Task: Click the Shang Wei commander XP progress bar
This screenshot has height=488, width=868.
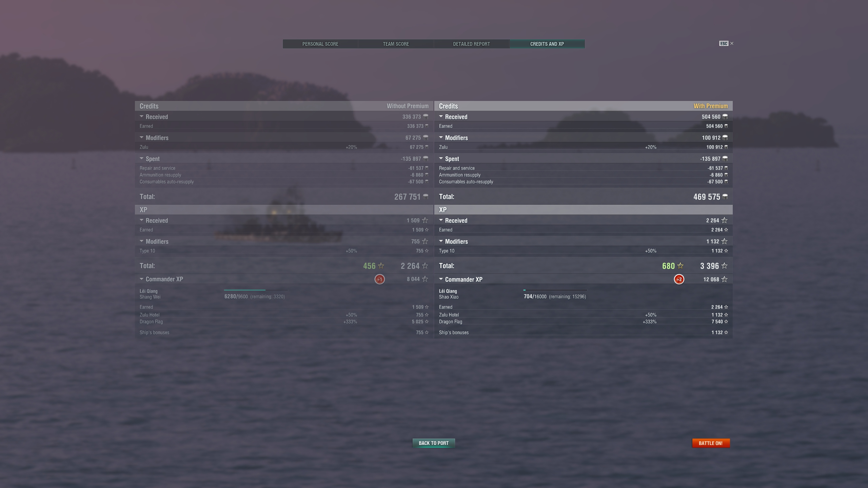Action: coord(255,290)
